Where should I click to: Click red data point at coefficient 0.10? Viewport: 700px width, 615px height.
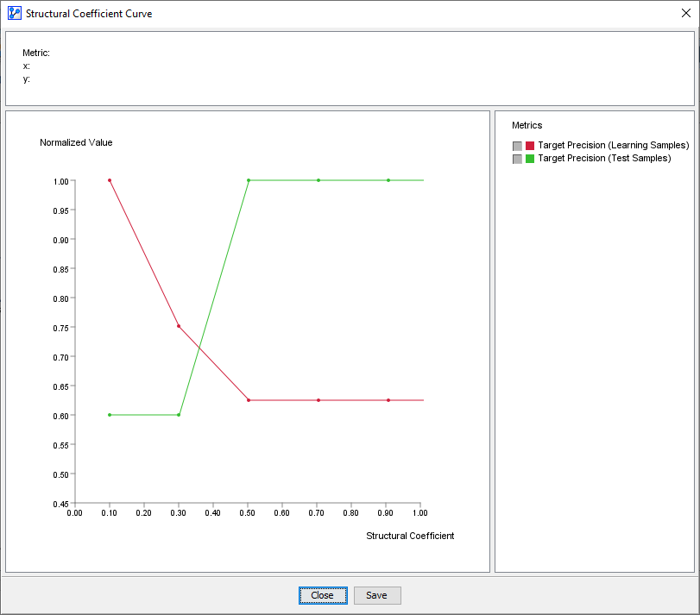click(110, 180)
